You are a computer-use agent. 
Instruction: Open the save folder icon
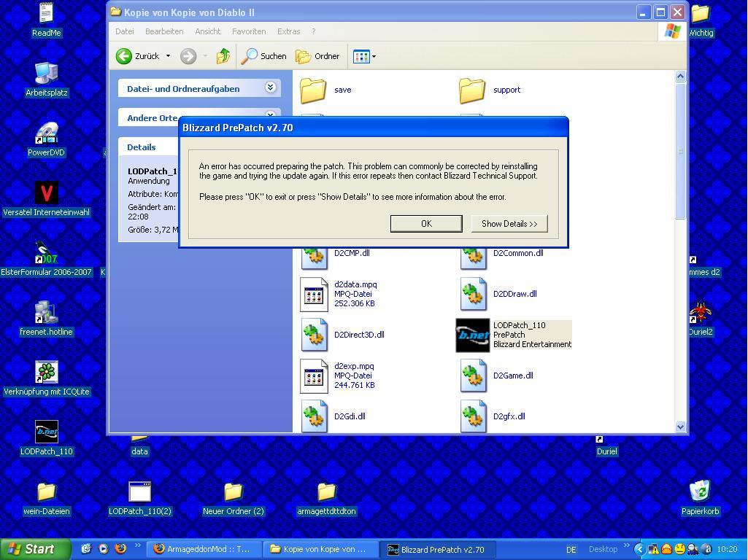tap(314, 90)
